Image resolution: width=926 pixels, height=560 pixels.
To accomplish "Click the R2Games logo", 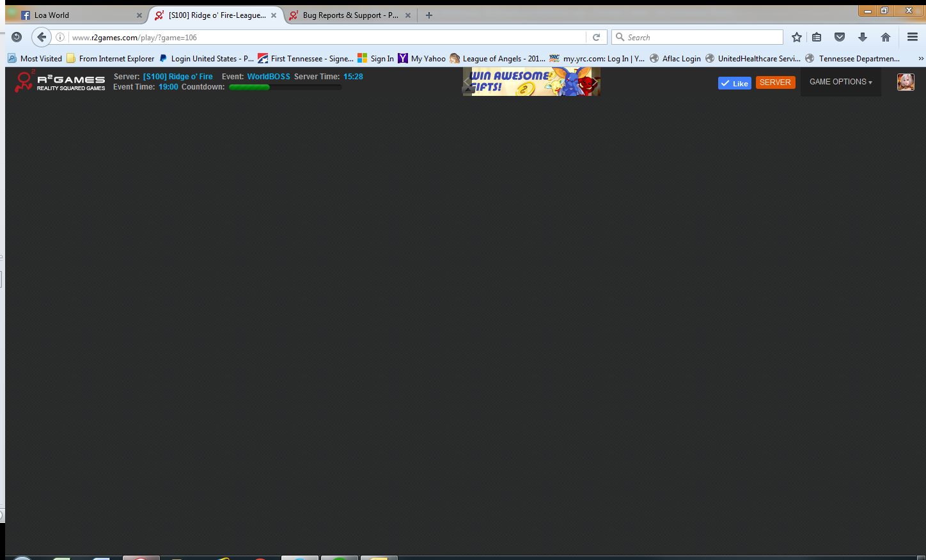I will click(x=59, y=82).
